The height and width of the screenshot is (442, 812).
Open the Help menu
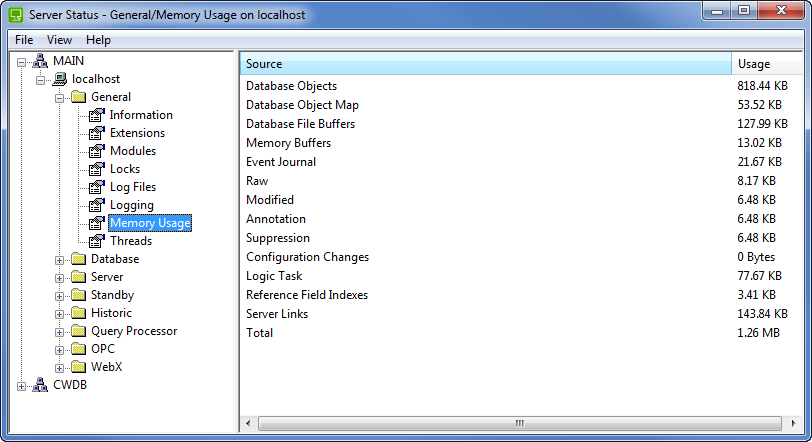98,40
